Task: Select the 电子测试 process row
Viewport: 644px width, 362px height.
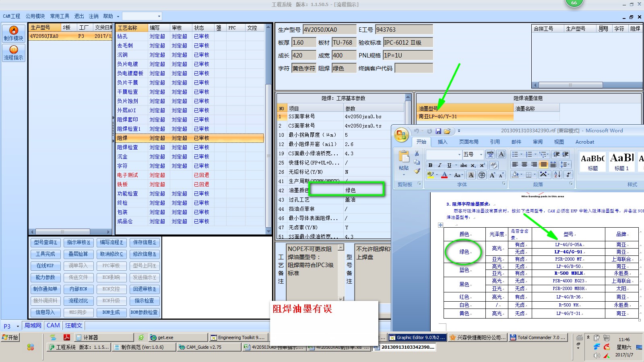Action: pyautogui.click(x=190, y=175)
